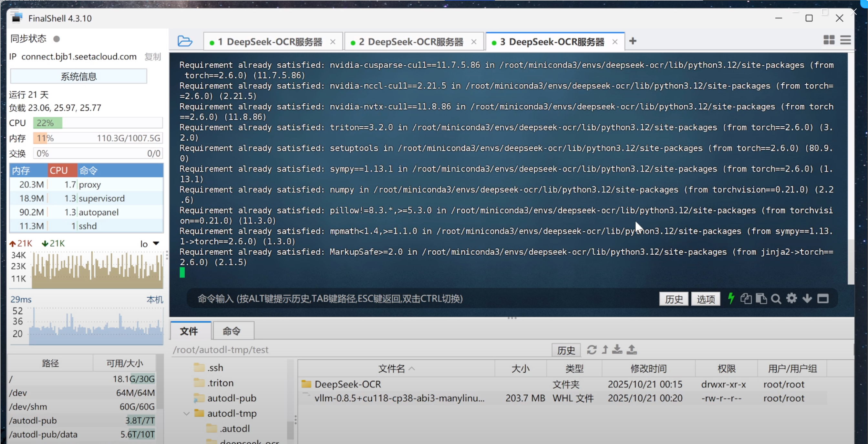This screenshot has width=868, height=444.
Task: Toggle terminal fullscreen window icon
Action: pyautogui.click(x=823, y=298)
